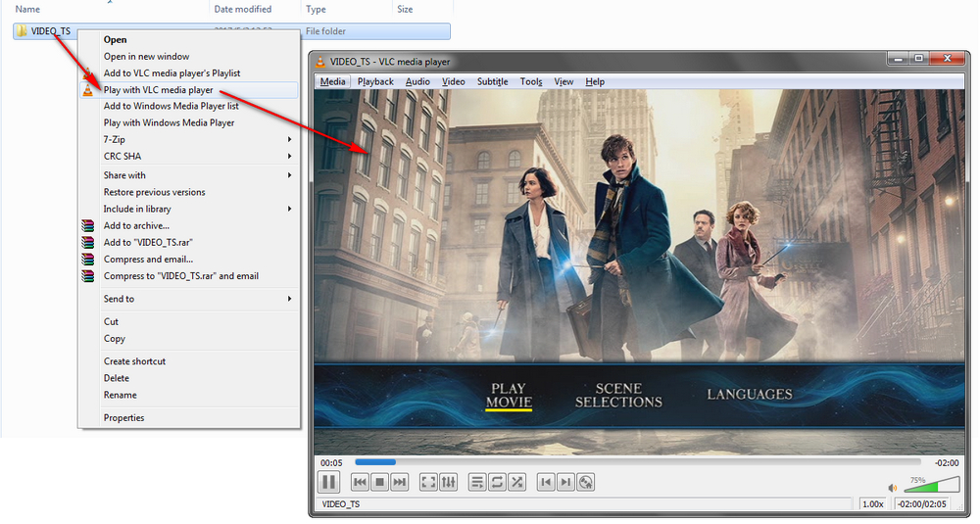Choose Cut in context menu
The width and height of the screenshot is (980, 524).
coord(189,321)
